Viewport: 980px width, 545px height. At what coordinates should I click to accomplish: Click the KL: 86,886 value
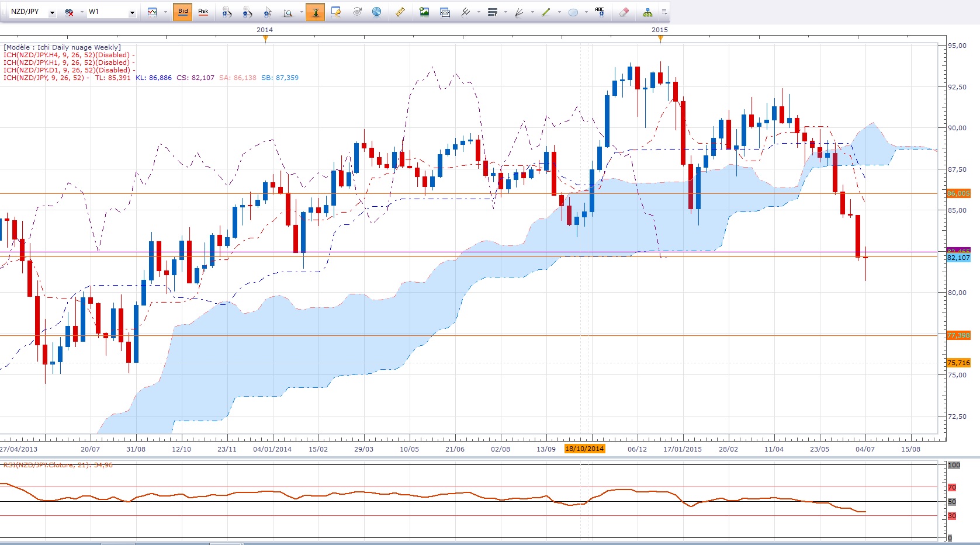(154, 78)
